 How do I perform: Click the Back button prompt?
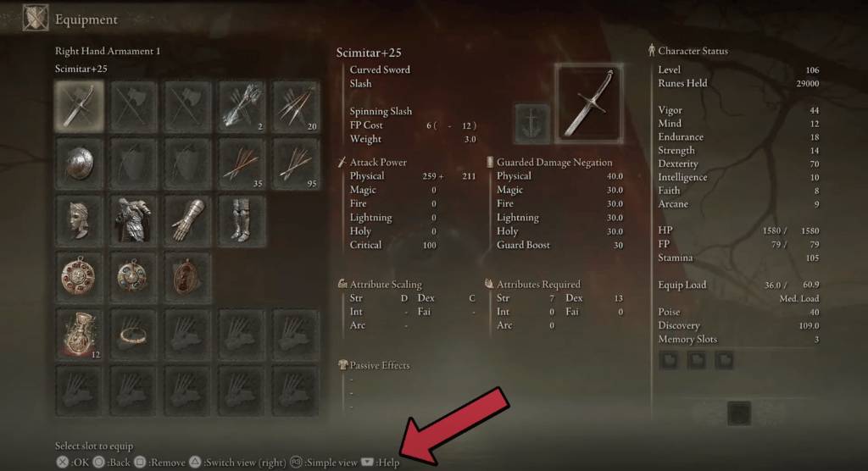112,463
